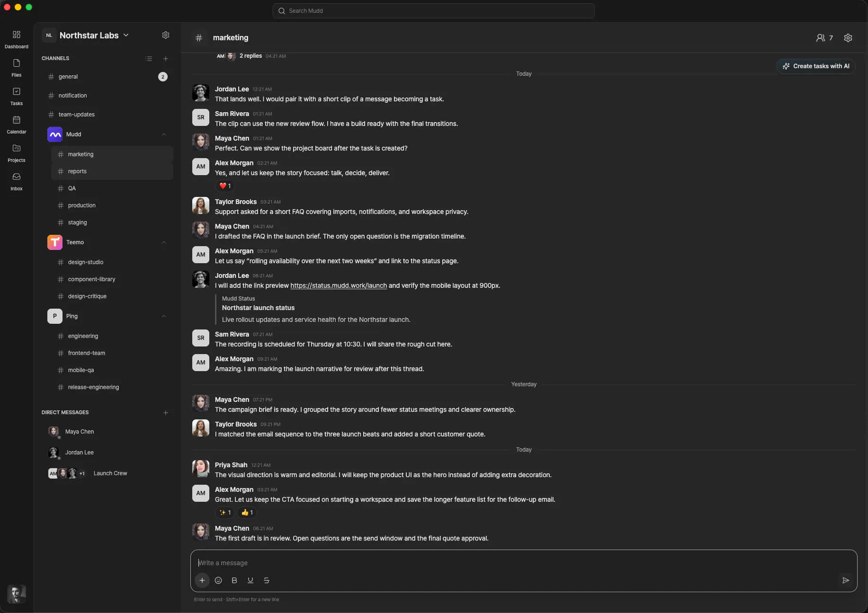
Task: Click Create tasks with AI button
Action: tap(816, 66)
